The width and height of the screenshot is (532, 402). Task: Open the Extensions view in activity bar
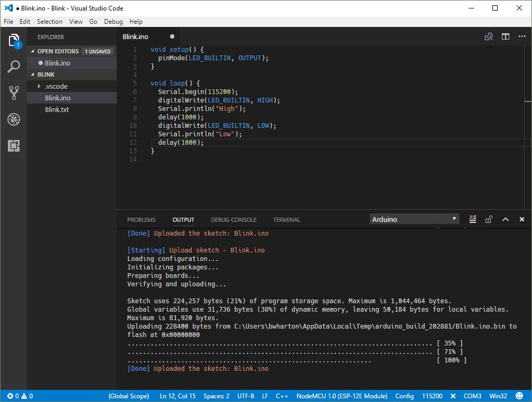pos(14,146)
